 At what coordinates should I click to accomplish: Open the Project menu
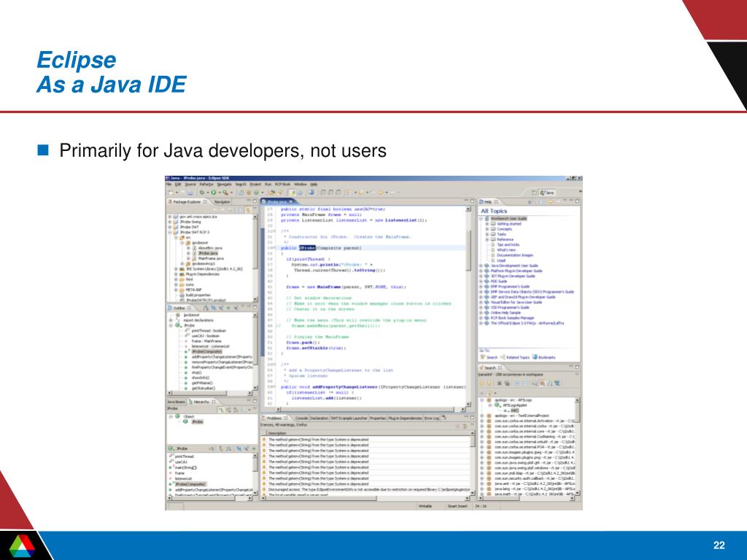pyautogui.click(x=255, y=184)
